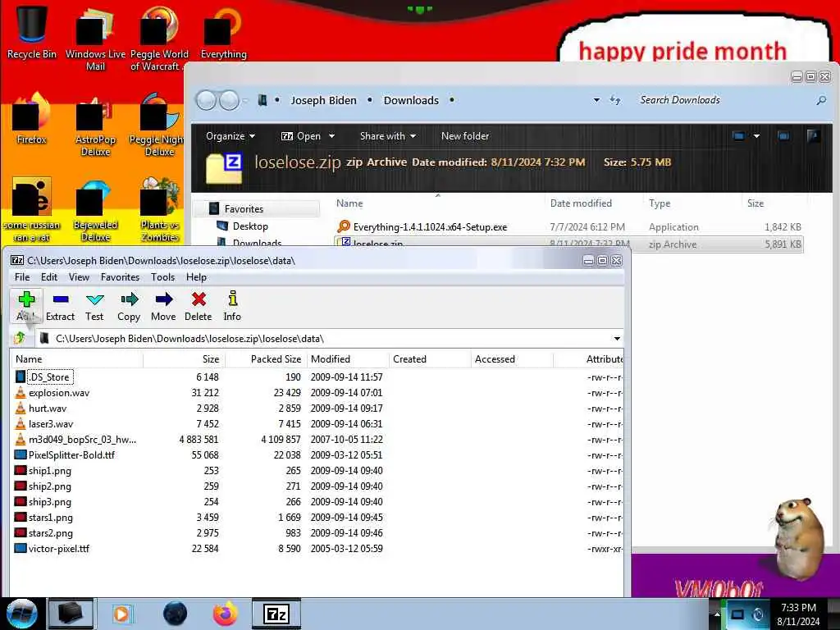The height and width of the screenshot is (630, 840).
Task: Expand the Explorer address bar history dropdown
Action: 596,100
